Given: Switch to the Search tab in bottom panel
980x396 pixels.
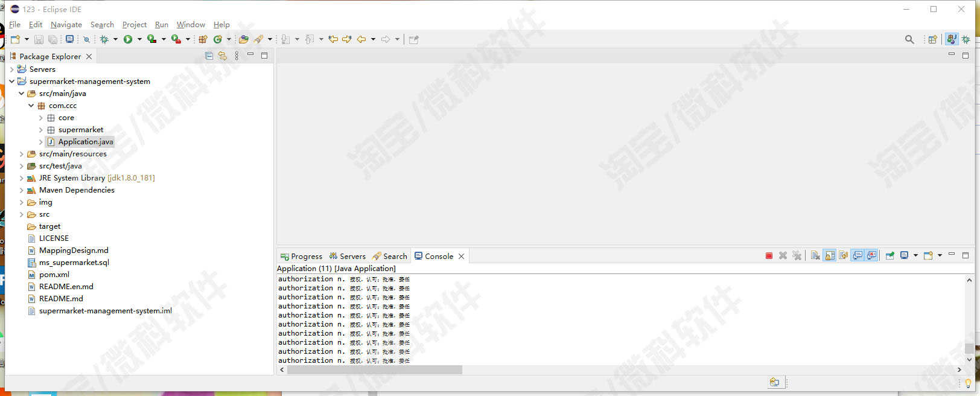Looking at the screenshot, I should [390, 256].
